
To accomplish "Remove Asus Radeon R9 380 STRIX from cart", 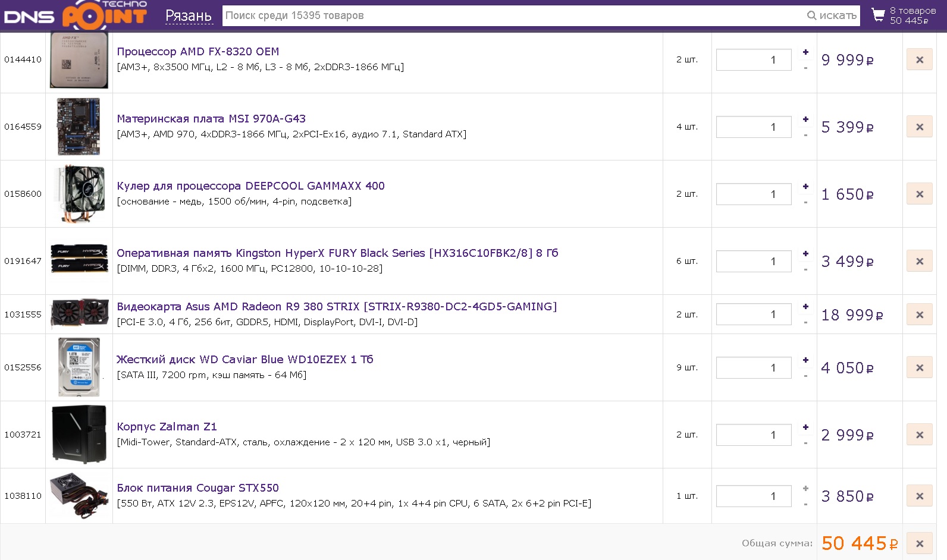I will [919, 314].
